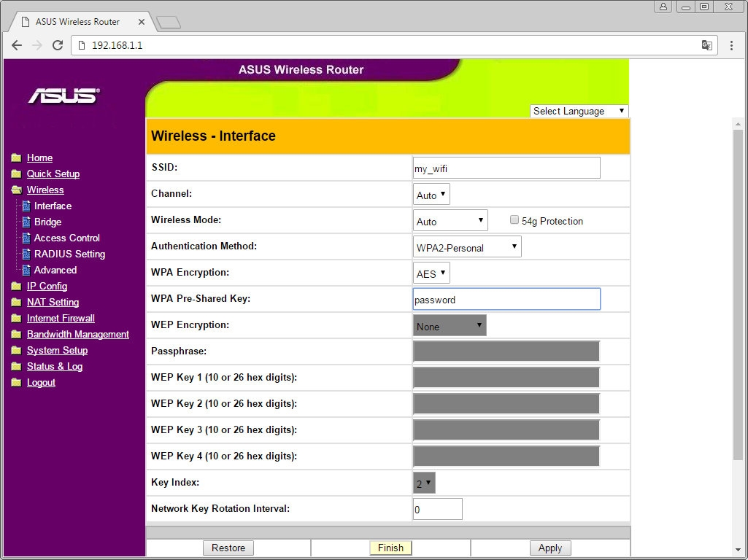
Task: Click the ASUS logo
Action: click(64, 96)
